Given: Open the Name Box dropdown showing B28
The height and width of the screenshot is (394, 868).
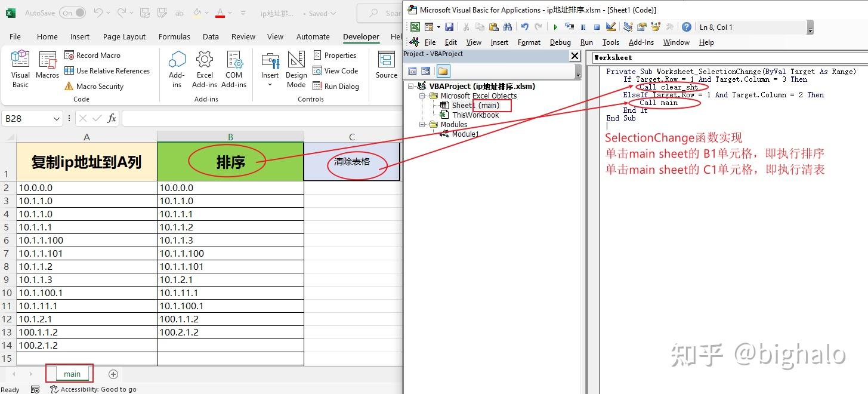Looking at the screenshot, I should 57,118.
